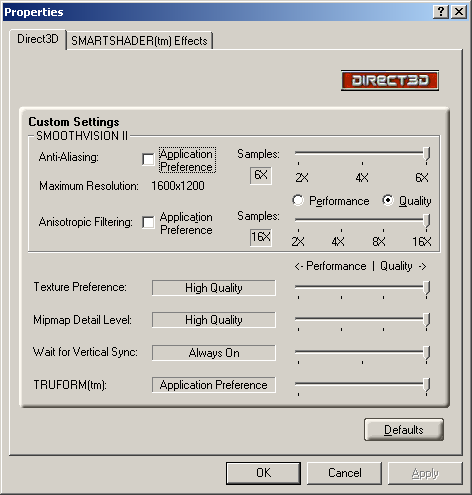The width and height of the screenshot is (472, 495).
Task: Switch to the Direct3D tab
Action: pos(38,39)
